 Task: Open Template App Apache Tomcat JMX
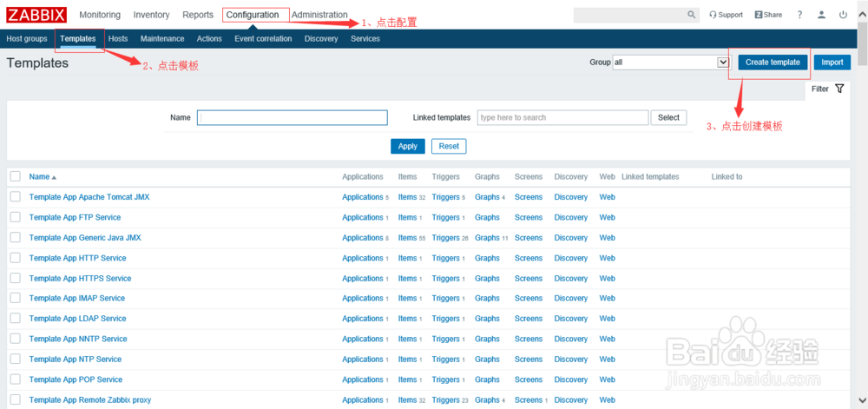[x=89, y=197]
